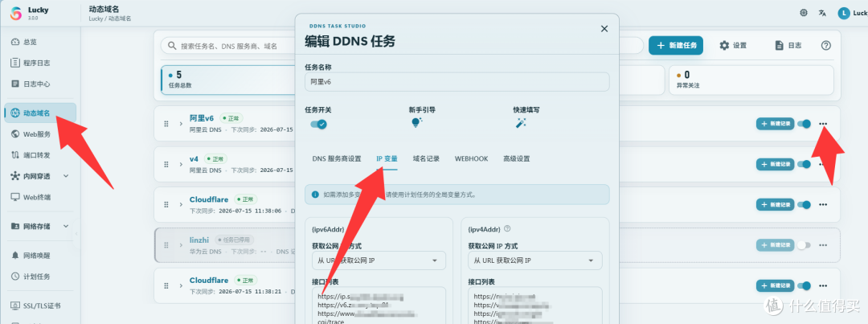The width and height of the screenshot is (868, 324).
Task: Grab the drag handle of v4 row
Action: [166, 164]
